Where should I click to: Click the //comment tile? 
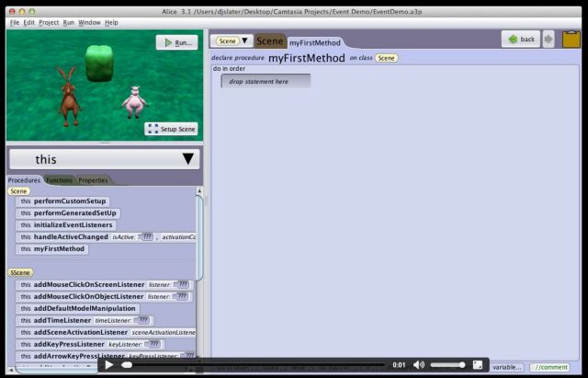coord(550,367)
